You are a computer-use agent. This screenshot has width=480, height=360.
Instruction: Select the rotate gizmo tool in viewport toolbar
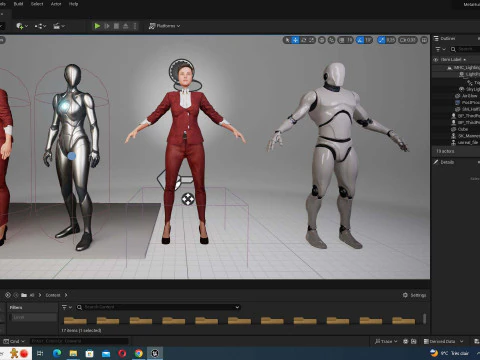(x=304, y=40)
